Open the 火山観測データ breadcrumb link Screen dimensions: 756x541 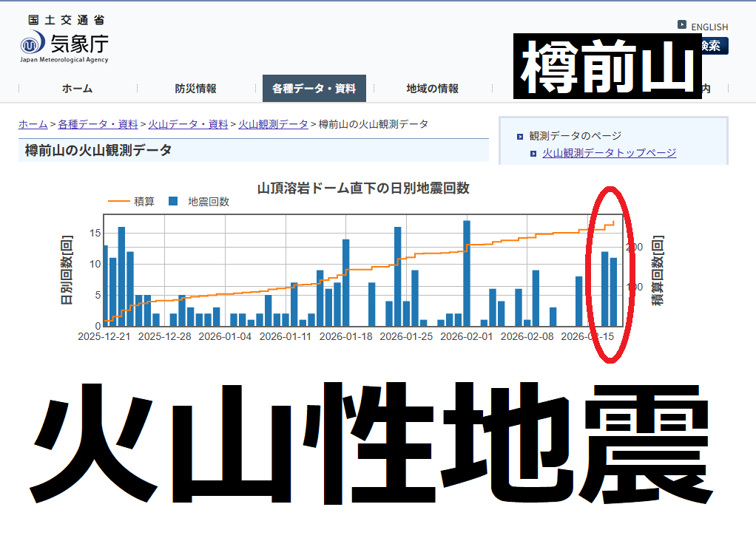[x=273, y=124]
